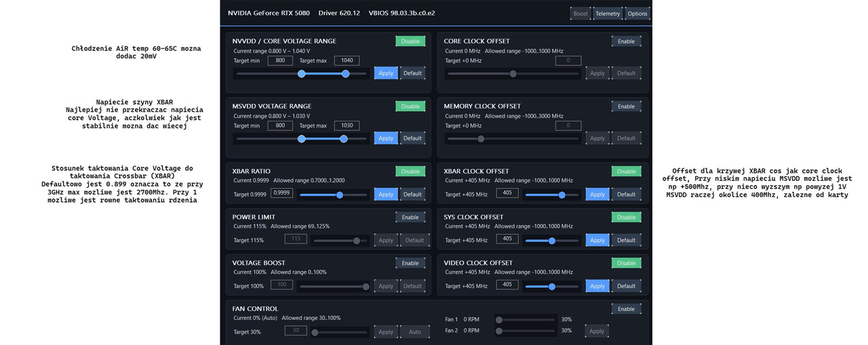The height and width of the screenshot is (345, 868).
Task: Open the Telemetry tab
Action: (608, 14)
